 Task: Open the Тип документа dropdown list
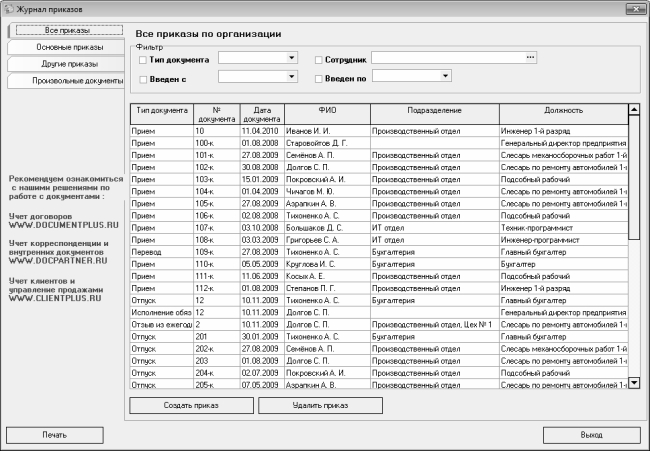click(291, 58)
